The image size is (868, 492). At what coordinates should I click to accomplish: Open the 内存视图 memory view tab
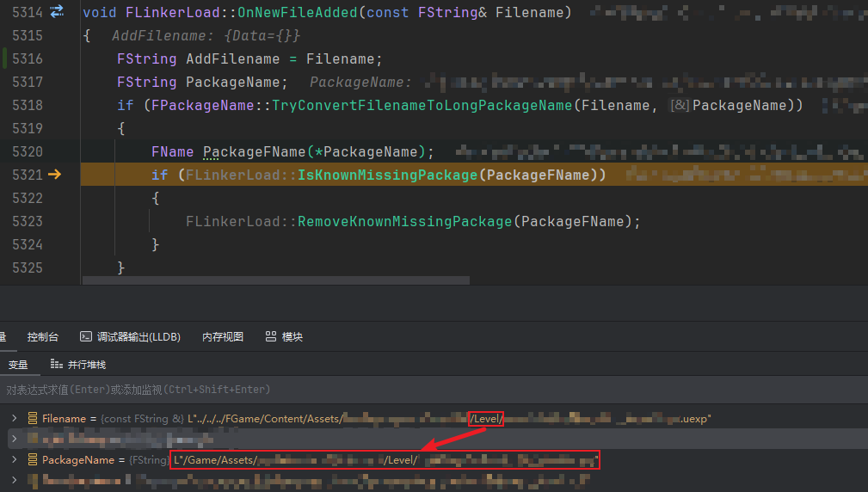tap(222, 337)
